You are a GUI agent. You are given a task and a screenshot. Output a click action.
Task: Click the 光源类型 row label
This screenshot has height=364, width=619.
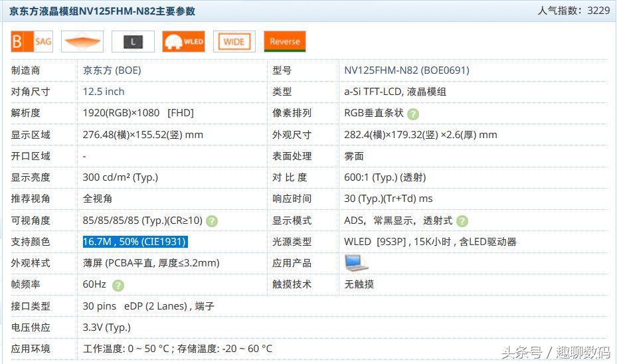[x=292, y=242]
